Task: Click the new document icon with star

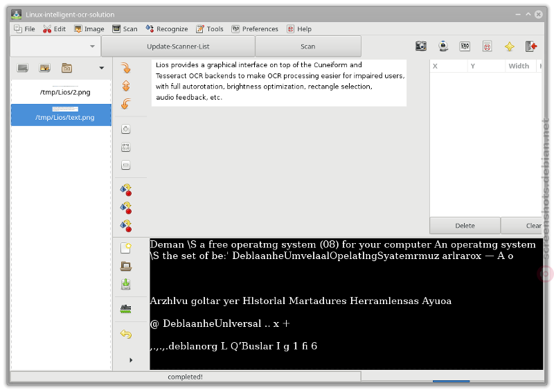Action: point(126,248)
